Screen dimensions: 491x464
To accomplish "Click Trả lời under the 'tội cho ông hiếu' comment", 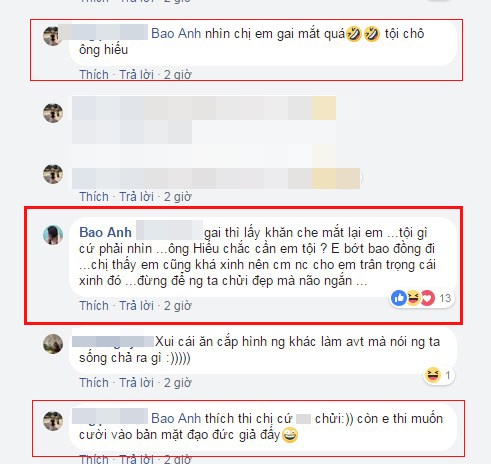I will (x=137, y=75).
